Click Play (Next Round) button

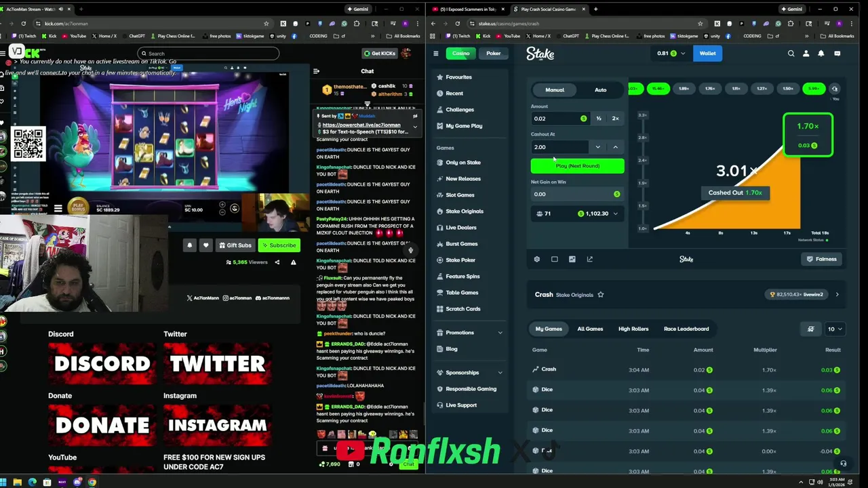coord(578,166)
